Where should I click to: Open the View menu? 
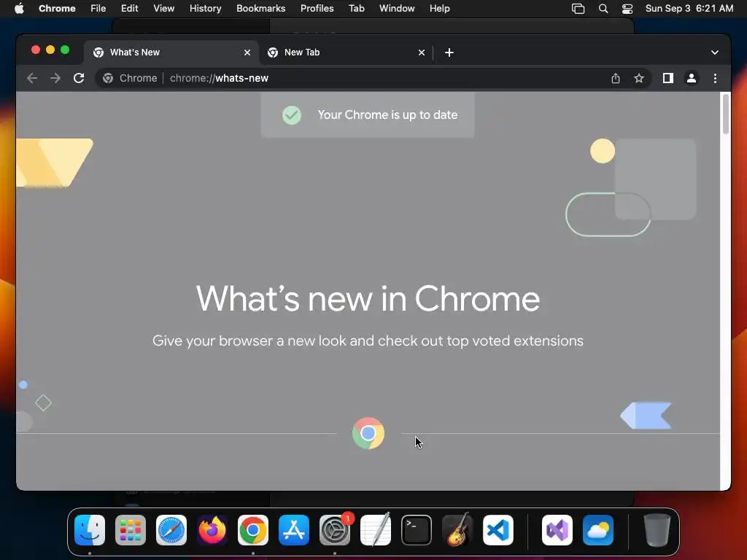(163, 9)
